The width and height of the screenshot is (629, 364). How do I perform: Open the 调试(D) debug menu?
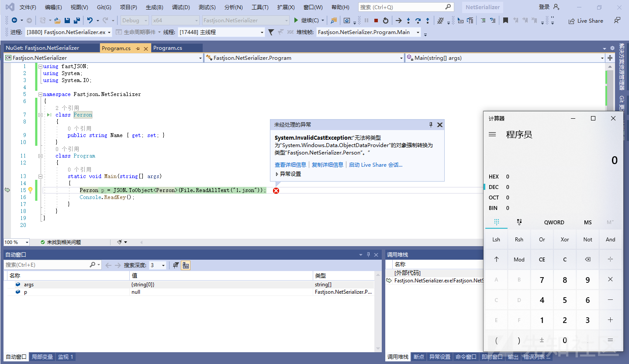click(x=181, y=7)
